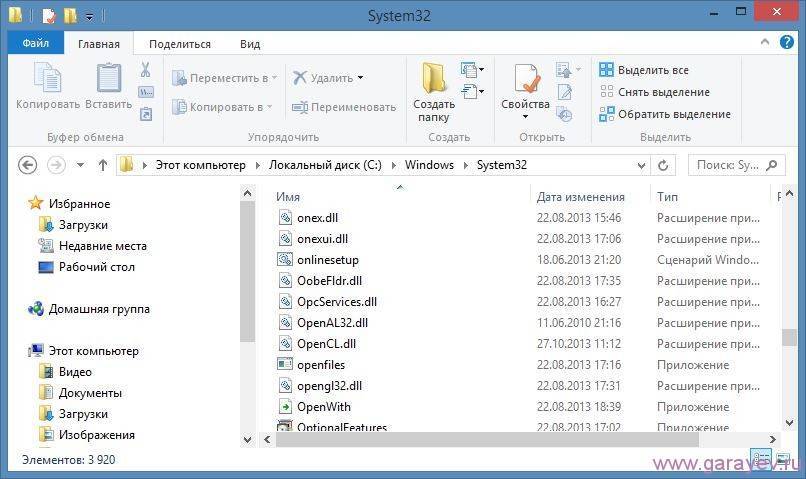
Task: Click the Переименовать (Rename) button
Action: [344, 107]
